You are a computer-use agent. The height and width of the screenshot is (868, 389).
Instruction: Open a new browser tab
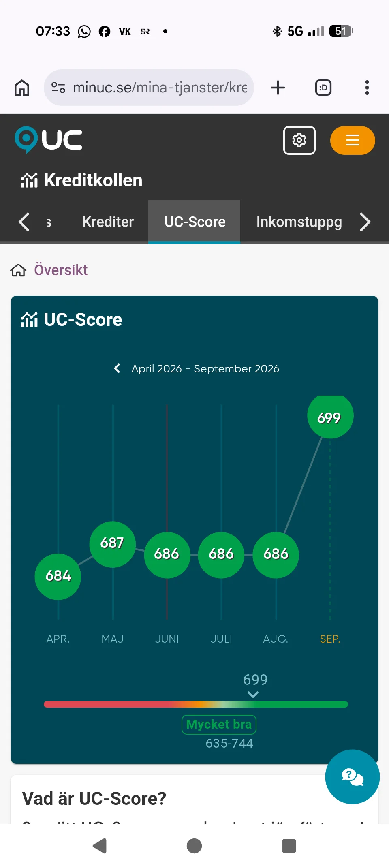[x=278, y=88]
